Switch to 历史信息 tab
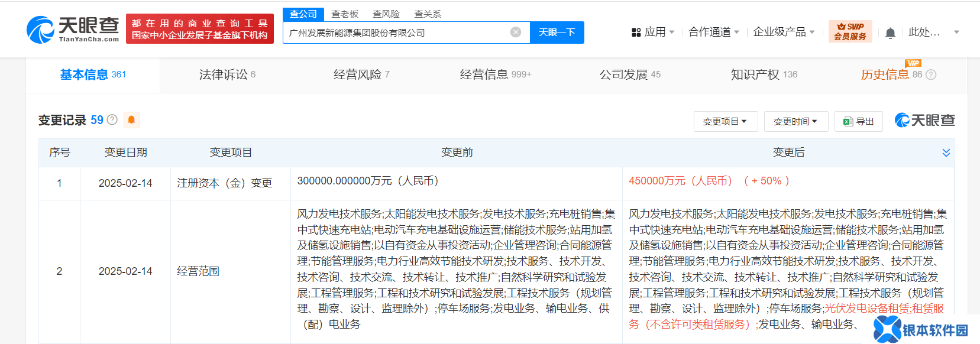The image size is (980, 344). pos(891,74)
